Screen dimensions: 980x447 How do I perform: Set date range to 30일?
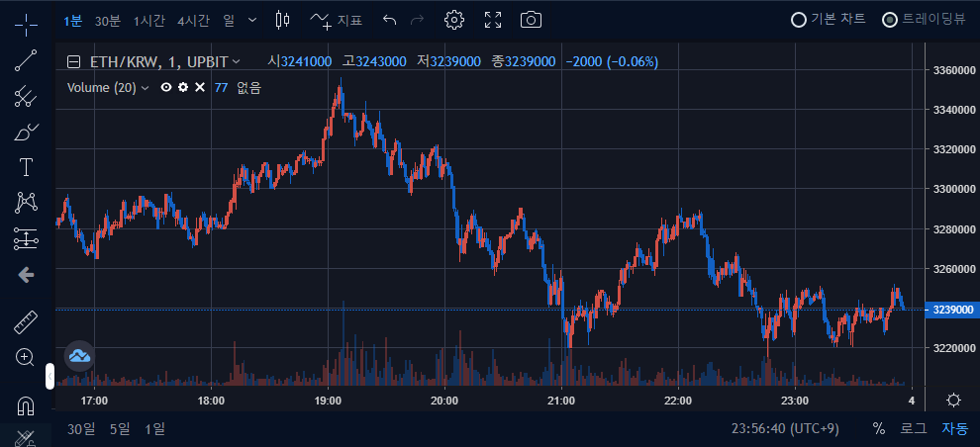click(81, 429)
